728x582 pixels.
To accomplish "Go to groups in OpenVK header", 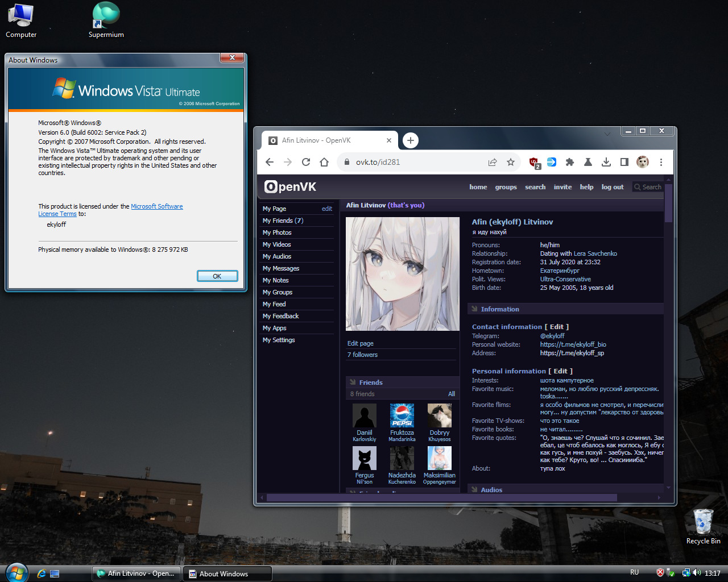I will (506, 187).
